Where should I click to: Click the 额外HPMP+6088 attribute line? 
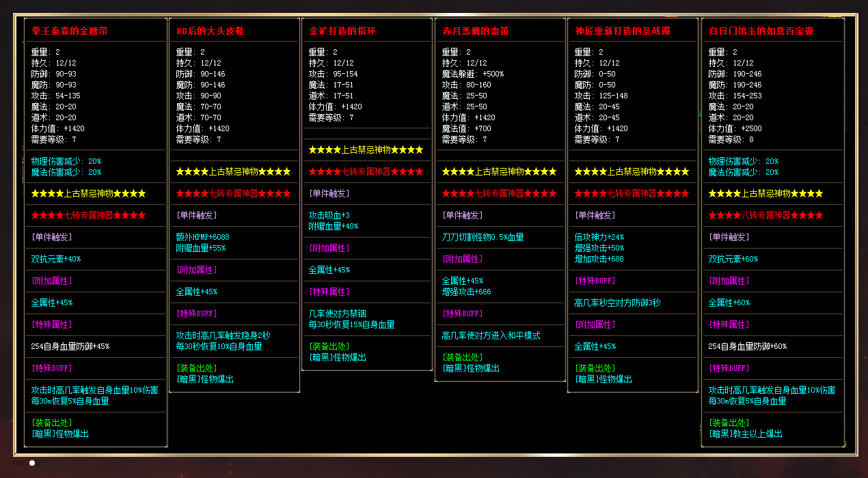(202, 237)
